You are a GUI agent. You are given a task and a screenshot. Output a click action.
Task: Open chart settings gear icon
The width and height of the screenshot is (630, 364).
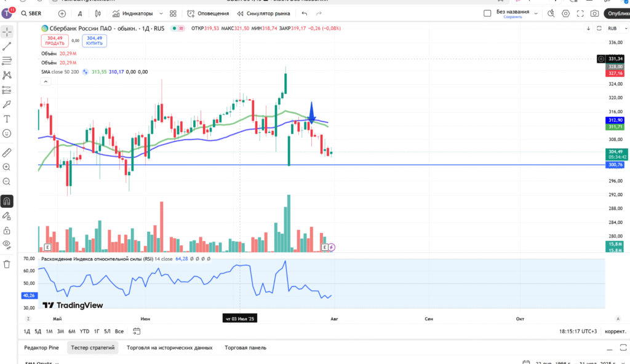click(566, 14)
